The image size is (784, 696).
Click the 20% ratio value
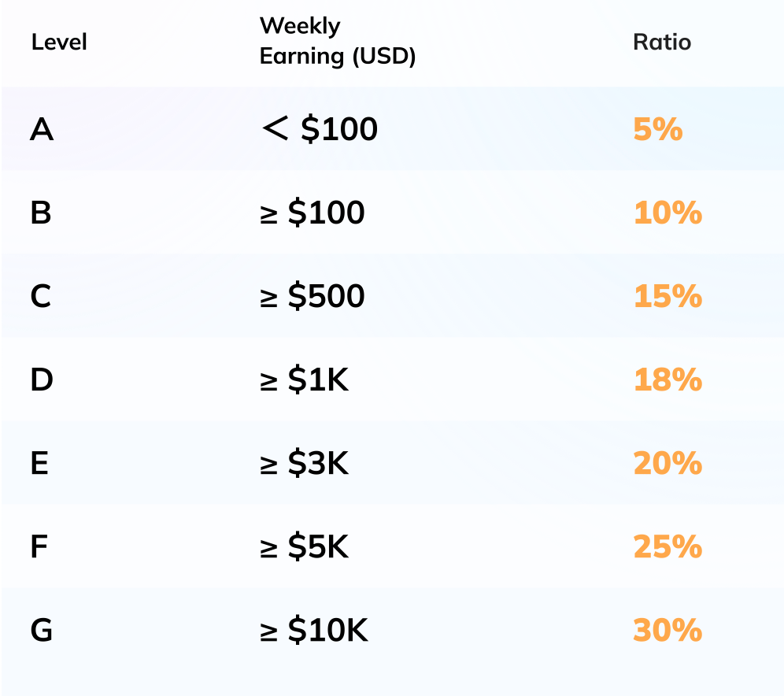pos(667,464)
